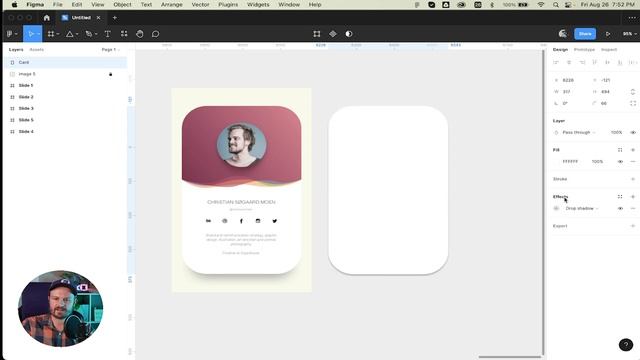The height and width of the screenshot is (360, 640).
Task: Open Drop shadow effect settings icon
Action: point(556,208)
